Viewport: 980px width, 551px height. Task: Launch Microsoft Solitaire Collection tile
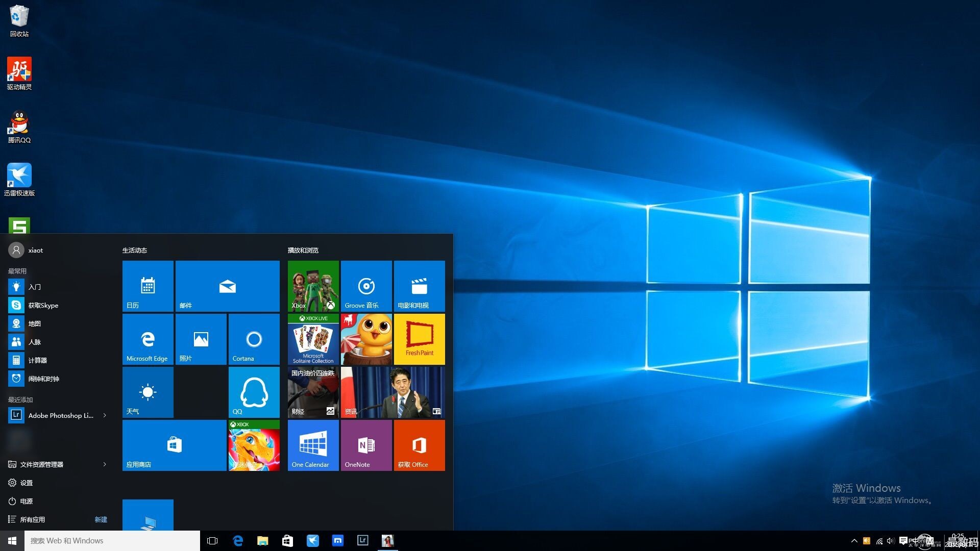(x=313, y=339)
